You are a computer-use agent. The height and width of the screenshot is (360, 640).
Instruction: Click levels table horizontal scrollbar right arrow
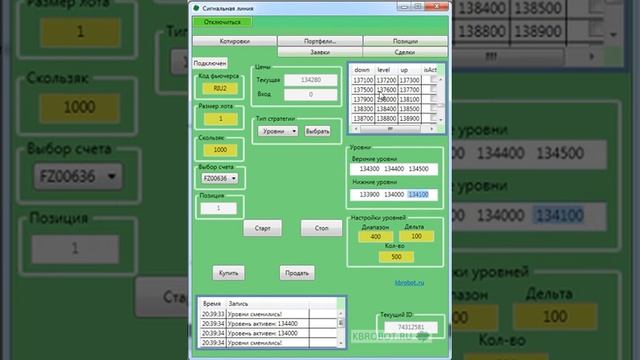pyautogui.click(x=432, y=129)
